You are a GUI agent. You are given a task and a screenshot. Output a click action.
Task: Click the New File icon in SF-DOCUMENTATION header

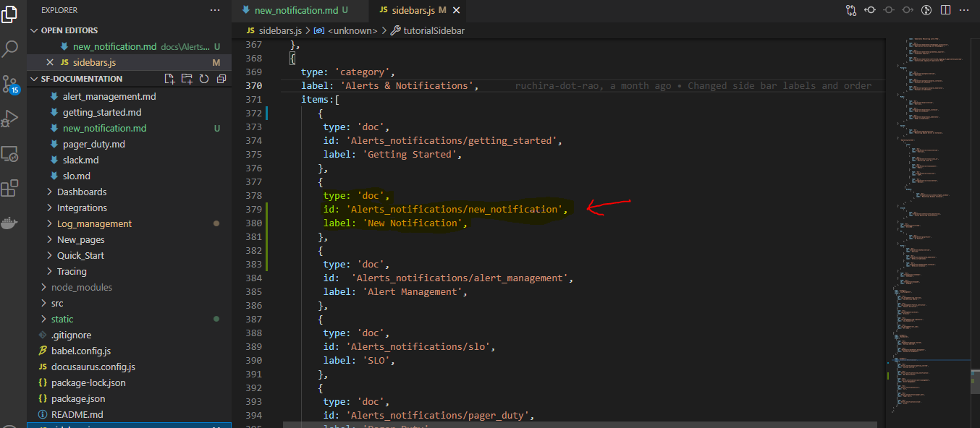click(x=169, y=79)
